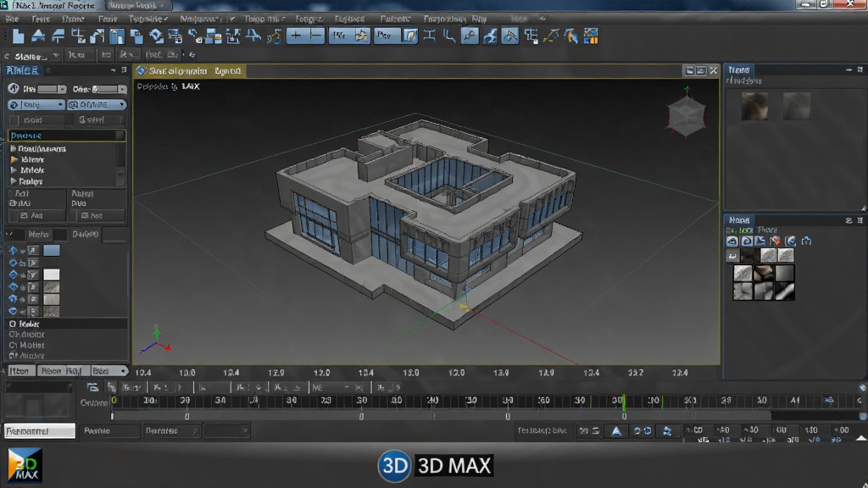Click the first round blue icon in lower right panel

(732, 241)
